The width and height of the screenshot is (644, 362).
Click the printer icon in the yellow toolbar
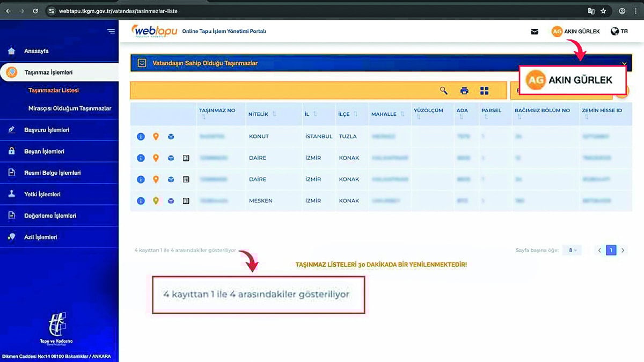click(464, 91)
